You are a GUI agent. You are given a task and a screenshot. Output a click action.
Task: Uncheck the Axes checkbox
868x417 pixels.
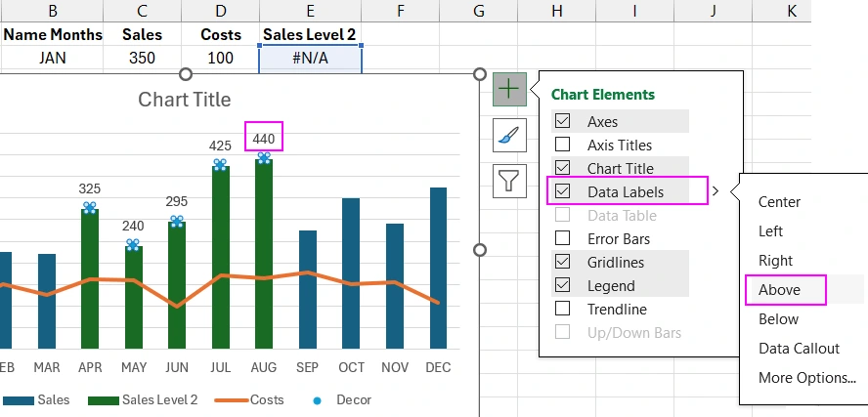563,122
